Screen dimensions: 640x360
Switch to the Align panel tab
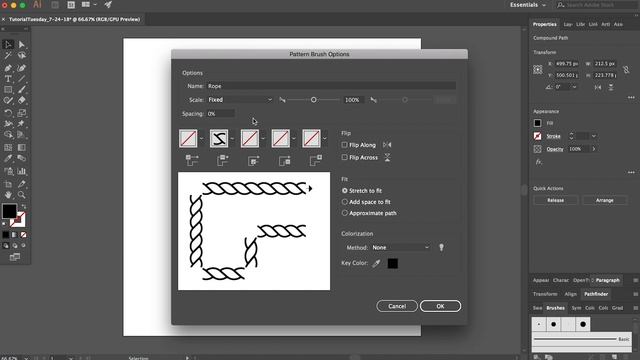point(570,294)
